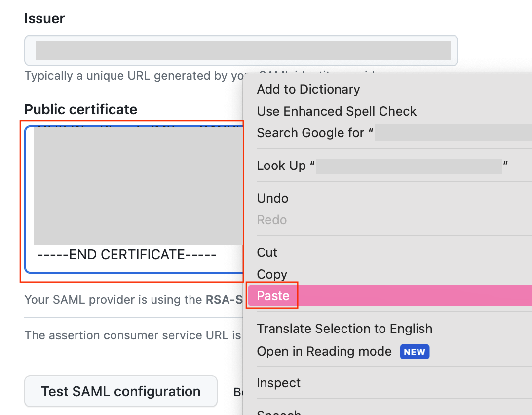Click the grayed-out Redo entry
The image size is (532, 415).
(x=271, y=220)
